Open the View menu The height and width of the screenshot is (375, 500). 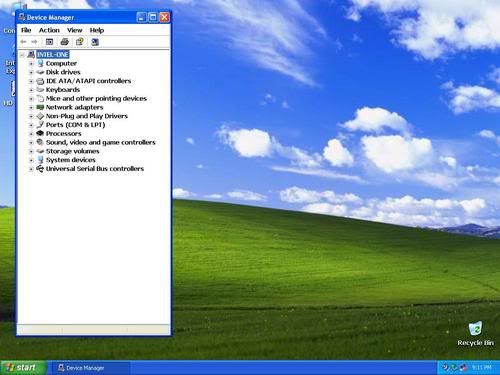point(75,30)
